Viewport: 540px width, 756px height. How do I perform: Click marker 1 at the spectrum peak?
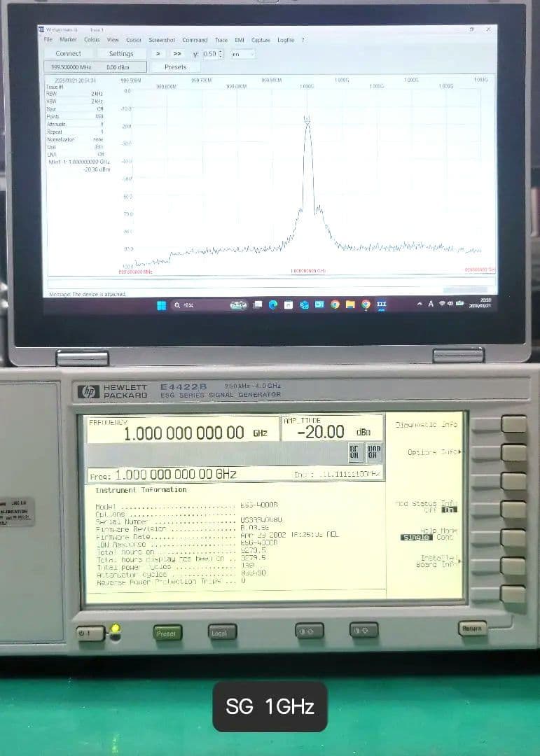click(307, 120)
